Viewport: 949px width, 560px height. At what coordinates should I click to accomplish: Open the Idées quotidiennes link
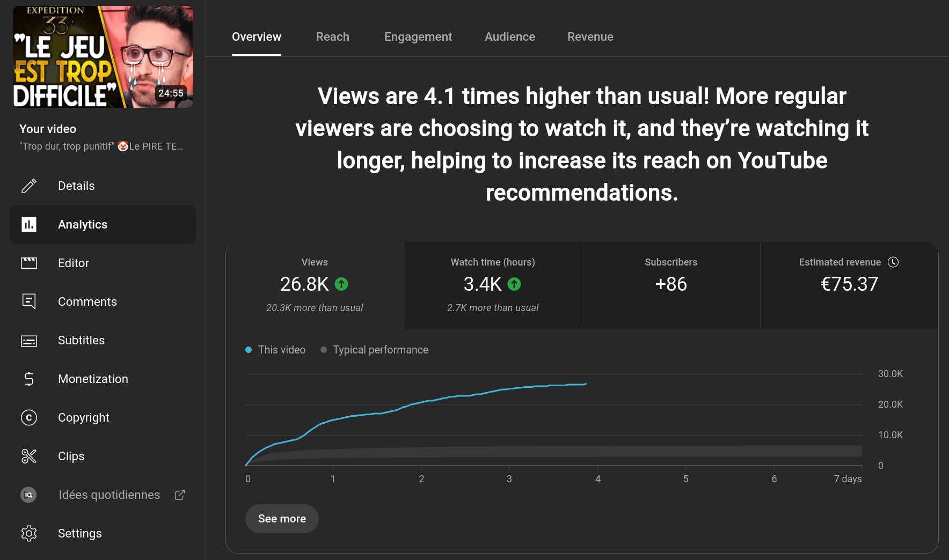[x=109, y=495]
